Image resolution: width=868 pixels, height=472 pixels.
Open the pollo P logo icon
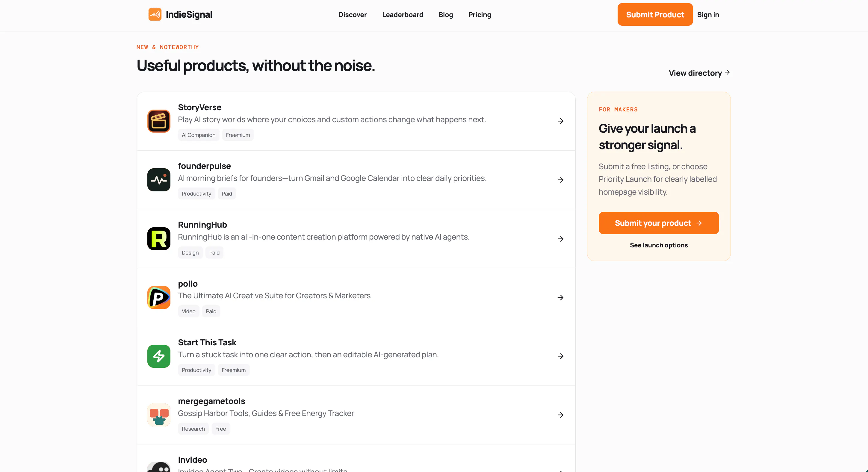pyautogui.click(x=159, y=297)
